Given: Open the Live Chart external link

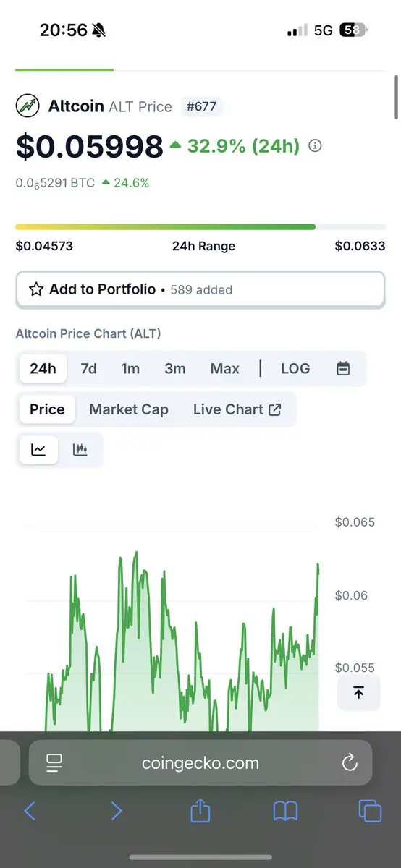Looking at the screenshot, I should point(237,409).
